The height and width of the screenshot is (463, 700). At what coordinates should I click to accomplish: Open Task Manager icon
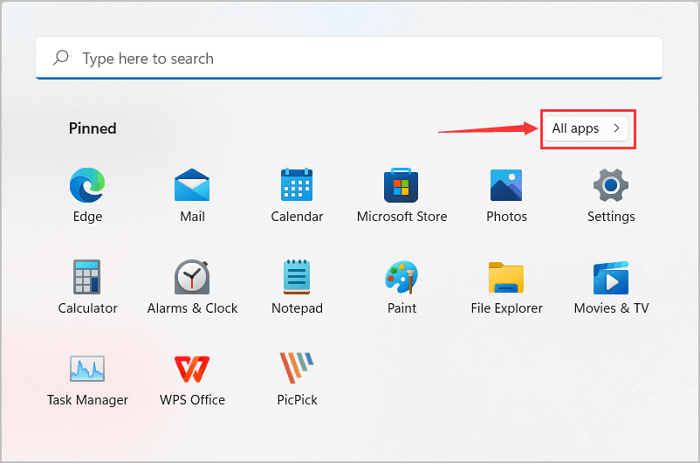tap(87, 369)
